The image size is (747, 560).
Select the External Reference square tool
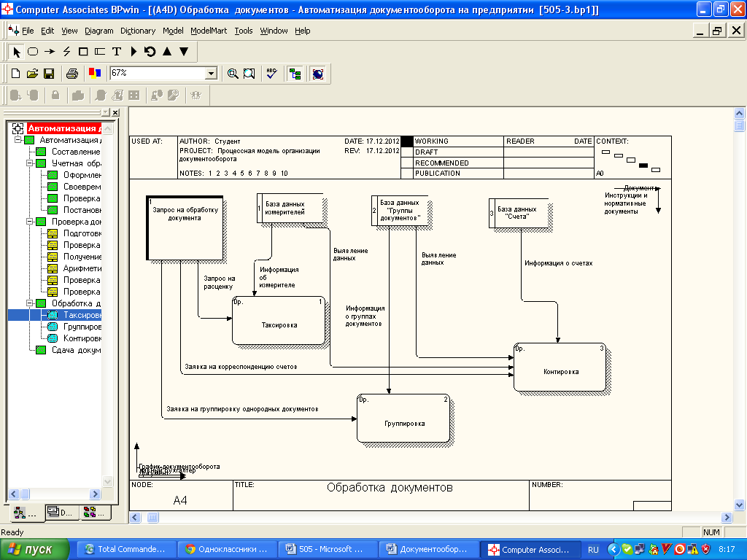tap(83, 52)
